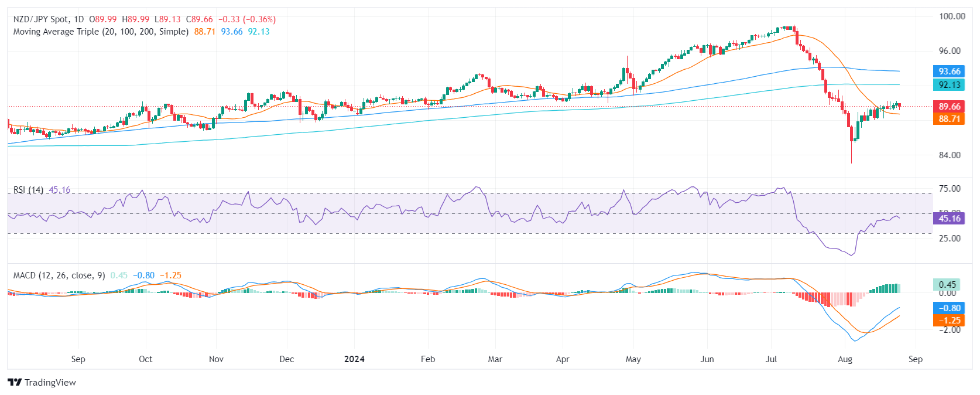This screenshot has width=980, height=395.
Task: Click the 100.00 level on the price axis
Action: (952, 16)
